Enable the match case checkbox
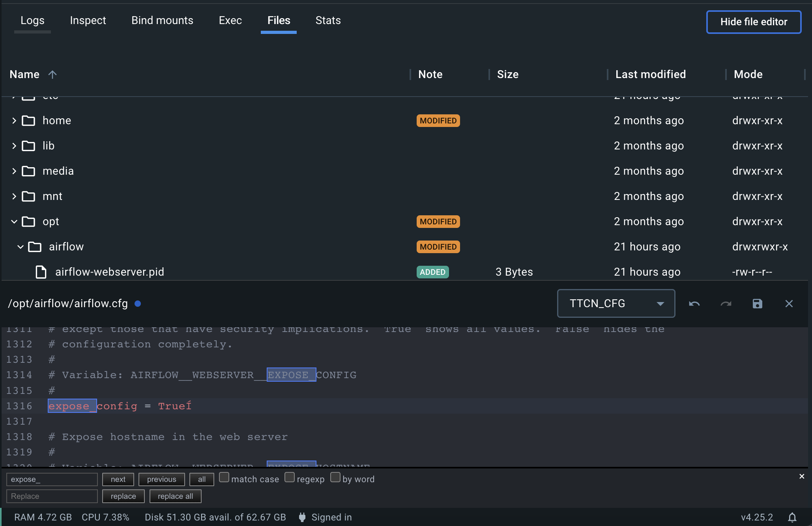812x526 pixels. tap(224, 478)
